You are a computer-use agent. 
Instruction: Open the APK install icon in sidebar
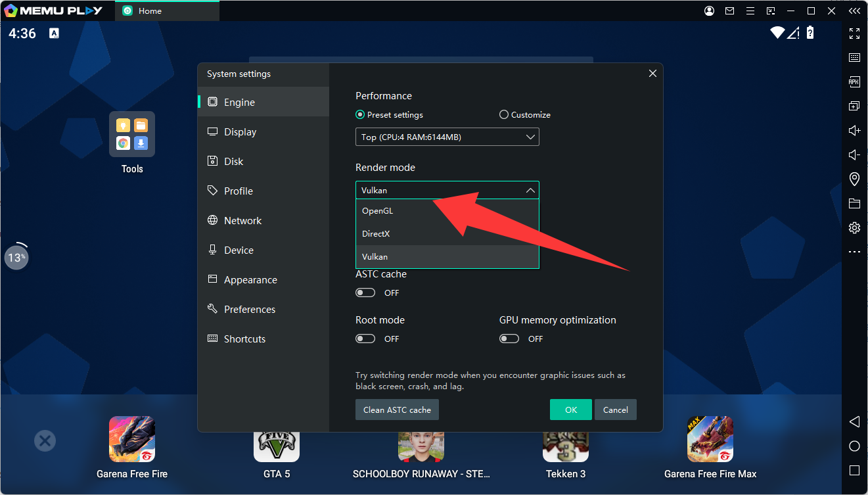854,82
